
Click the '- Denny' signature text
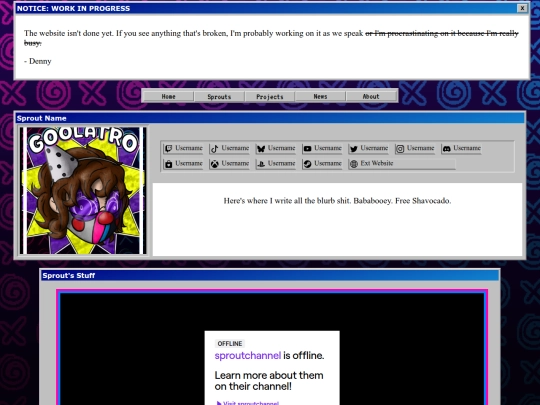pos(38,61)
